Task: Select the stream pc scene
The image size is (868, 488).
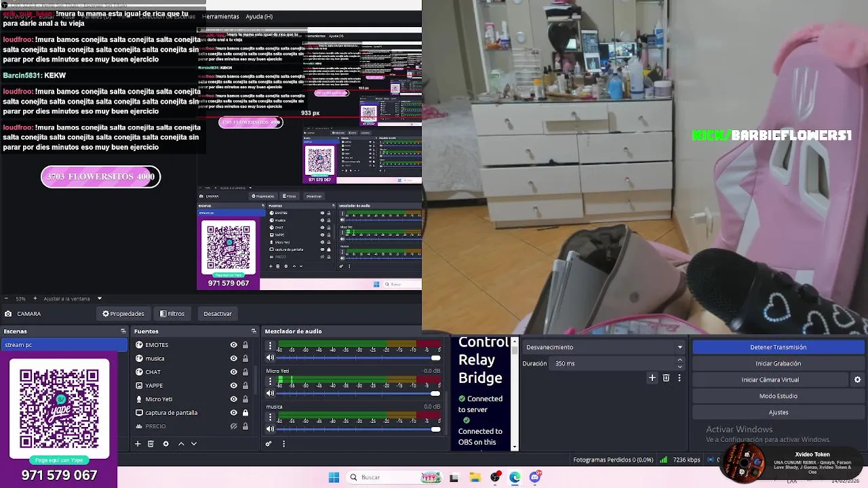Action: (x=64, y=345)
